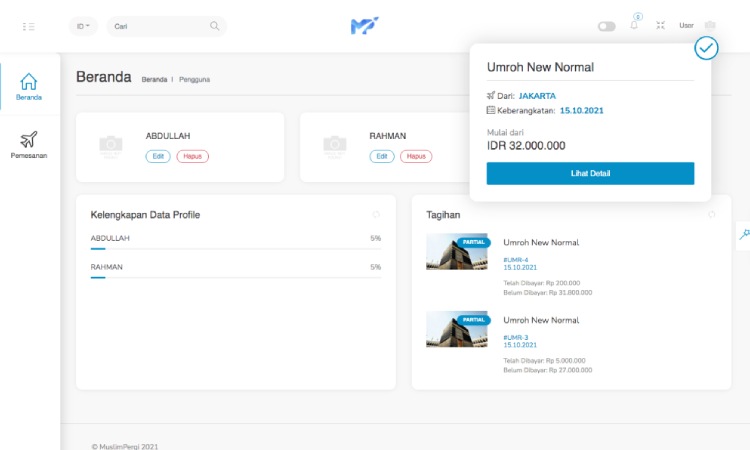Click the MuslimPergi logo
The width and height of the screenshot is (750, 450).
click(364, 26)
